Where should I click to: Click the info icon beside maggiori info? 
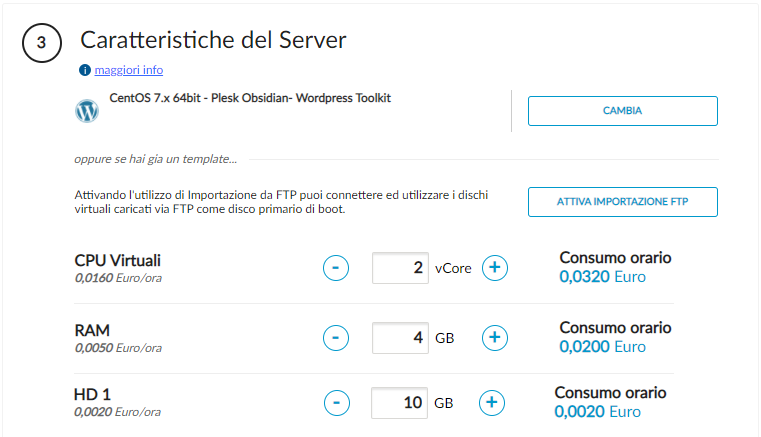tap(85, 71)
